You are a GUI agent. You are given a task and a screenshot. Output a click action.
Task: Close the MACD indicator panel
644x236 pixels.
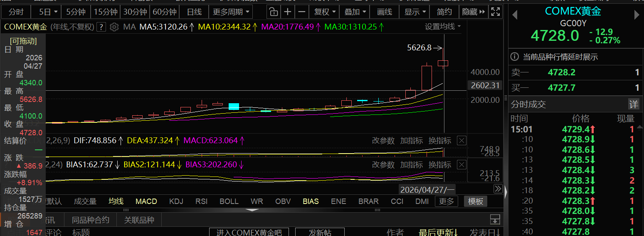pos(461,141)
